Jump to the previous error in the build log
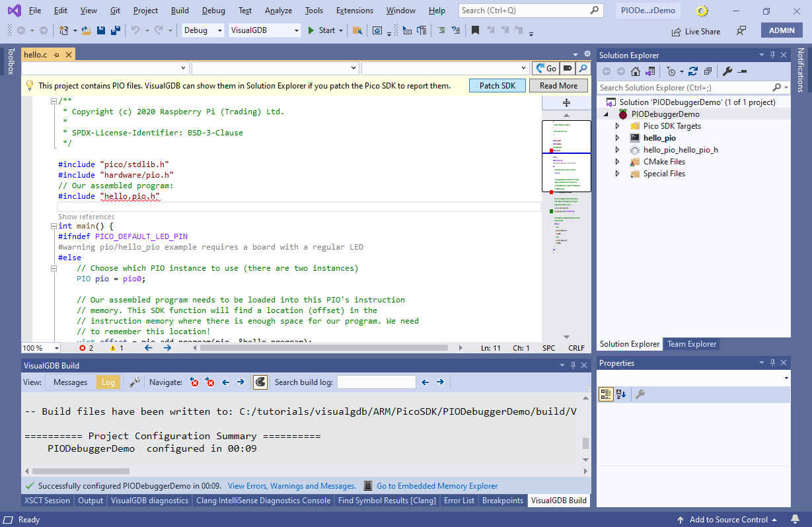Screen dimensions: 812x527 (194, 382)
